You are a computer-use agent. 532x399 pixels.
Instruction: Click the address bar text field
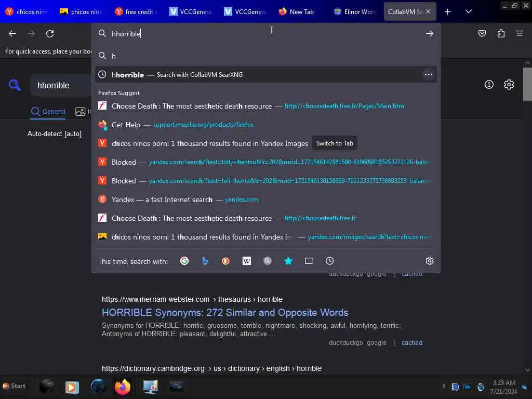[x=265, y=34]
